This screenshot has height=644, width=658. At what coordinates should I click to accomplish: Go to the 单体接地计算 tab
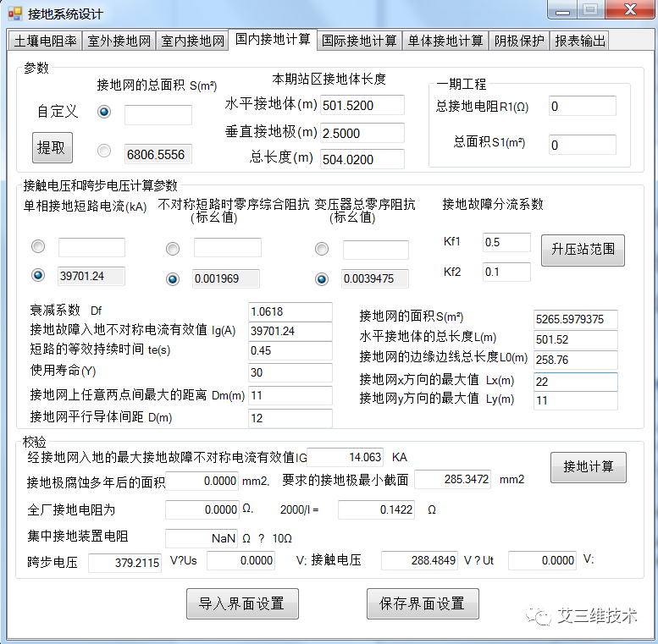tap(445, 41)
